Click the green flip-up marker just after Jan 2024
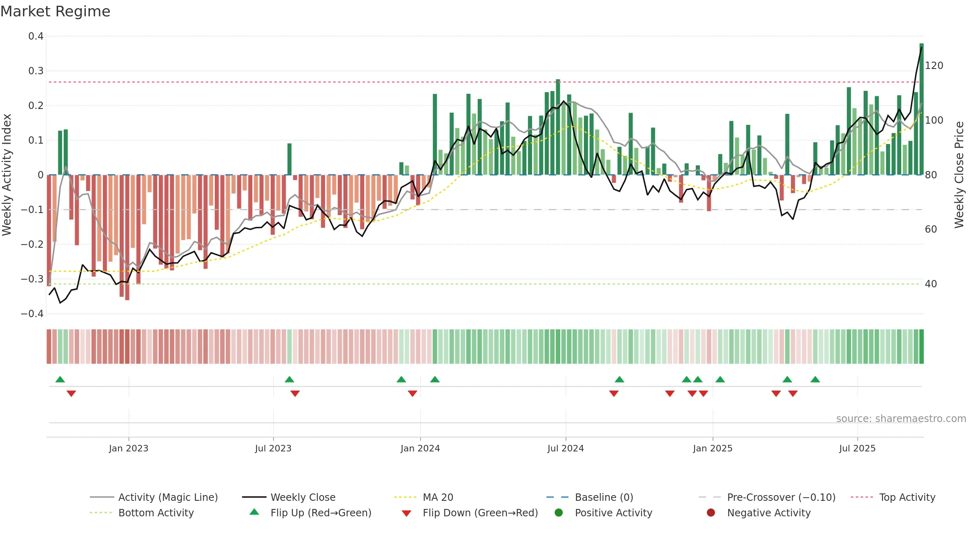This screenshot has width=980, height=551. coord(435,379)
